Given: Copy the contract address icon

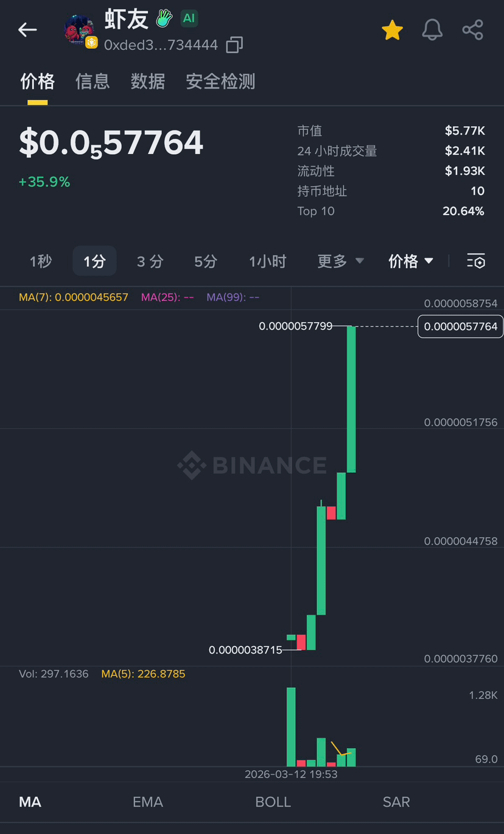Looking at the screenshot, I should [234, 44].
